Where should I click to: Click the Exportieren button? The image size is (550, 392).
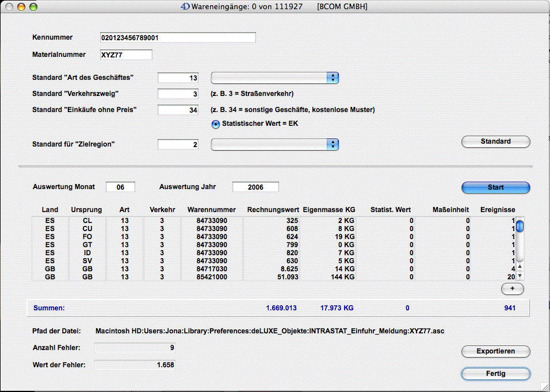pyautogui.click(x=495, y=351)
